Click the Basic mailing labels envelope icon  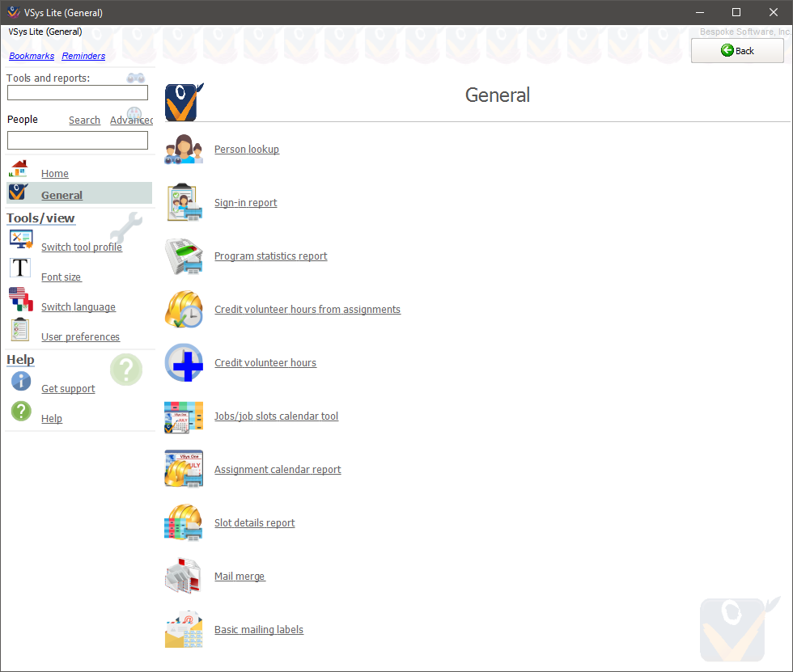[x=184, y=630]
